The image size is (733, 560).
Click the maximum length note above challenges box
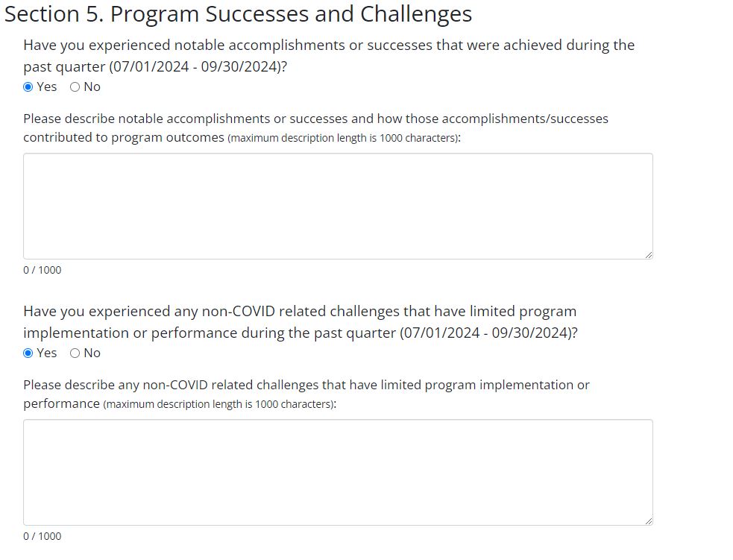(x=219, y=404)
